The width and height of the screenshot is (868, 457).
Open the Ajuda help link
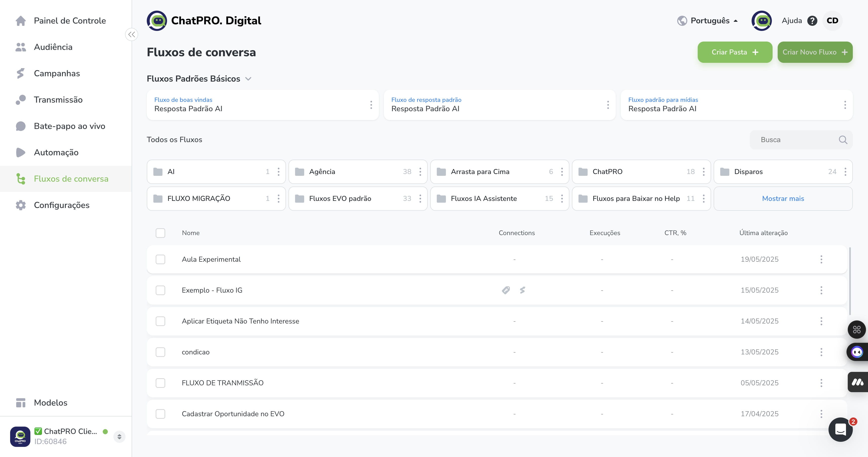pos(792,21)
